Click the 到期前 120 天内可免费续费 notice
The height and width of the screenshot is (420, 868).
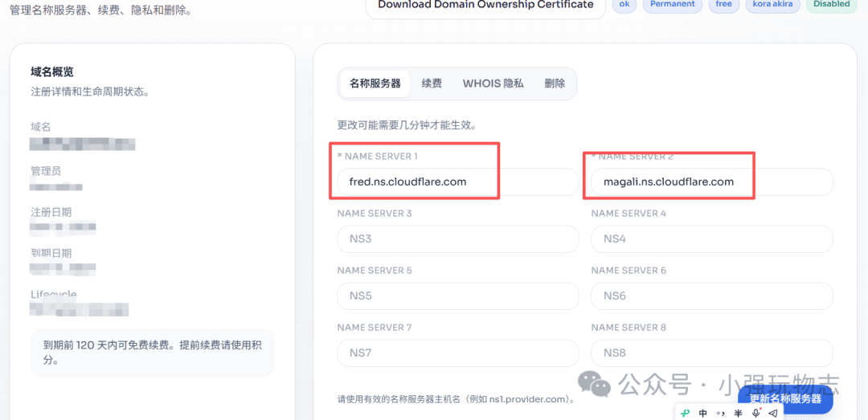pos(152,353)
